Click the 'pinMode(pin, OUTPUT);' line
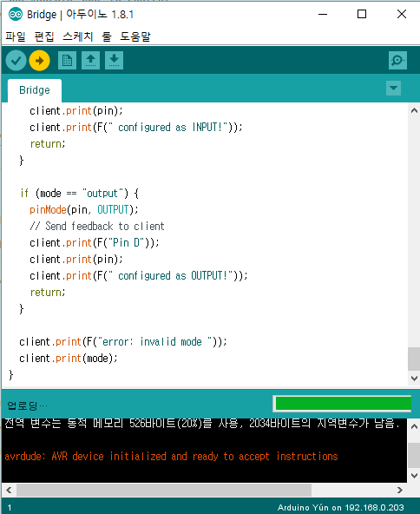420x514 pixels. click(84, 210)
